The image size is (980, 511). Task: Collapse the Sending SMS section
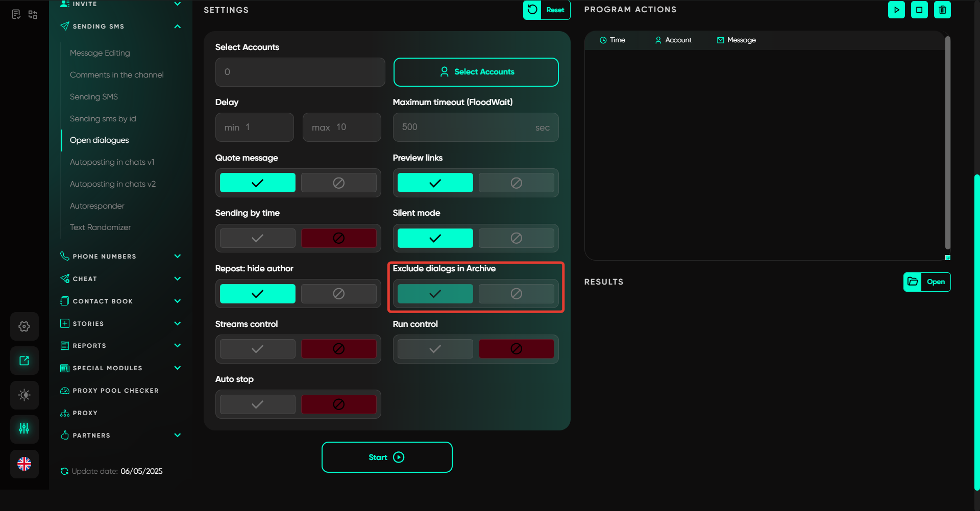click(177, 27)
